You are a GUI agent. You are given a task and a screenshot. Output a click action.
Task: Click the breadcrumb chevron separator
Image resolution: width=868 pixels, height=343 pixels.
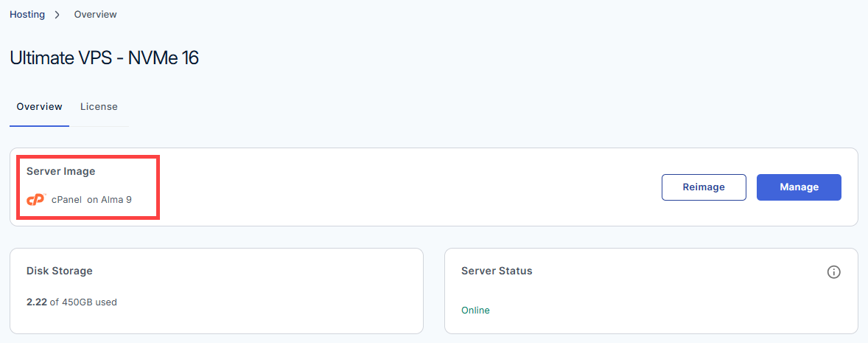click(x=57, y=15)
